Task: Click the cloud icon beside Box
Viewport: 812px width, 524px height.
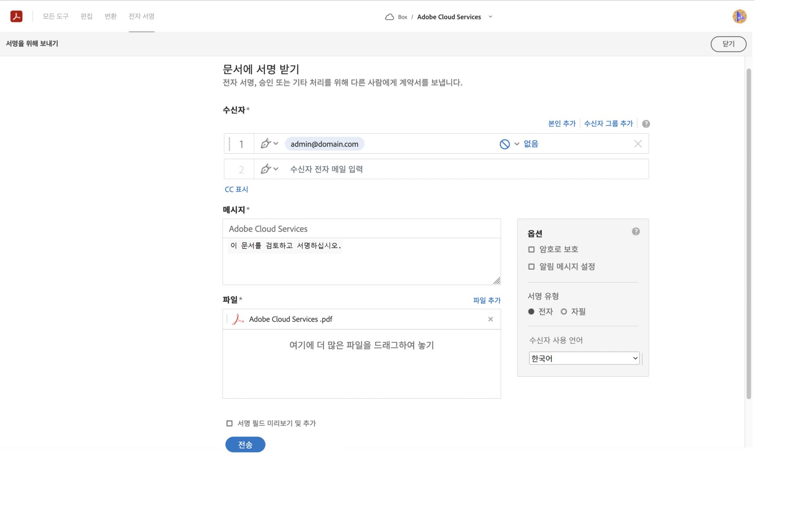Action: 389,17
